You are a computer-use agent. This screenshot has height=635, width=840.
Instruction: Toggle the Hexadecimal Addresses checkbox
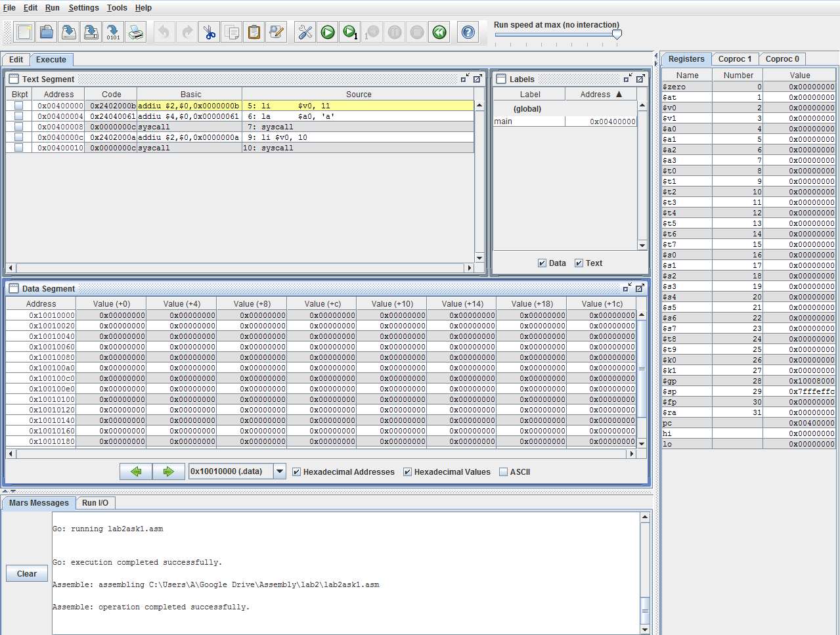297,472
